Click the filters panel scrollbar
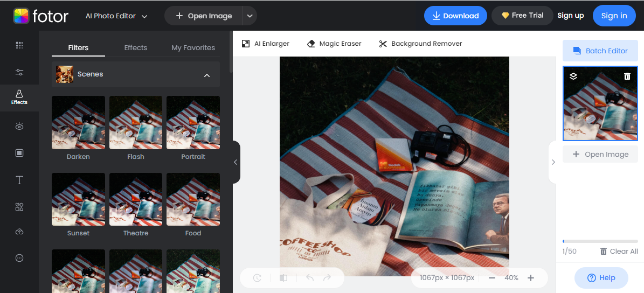Screen dimensions: 644x293 click(x=231, y=51)
